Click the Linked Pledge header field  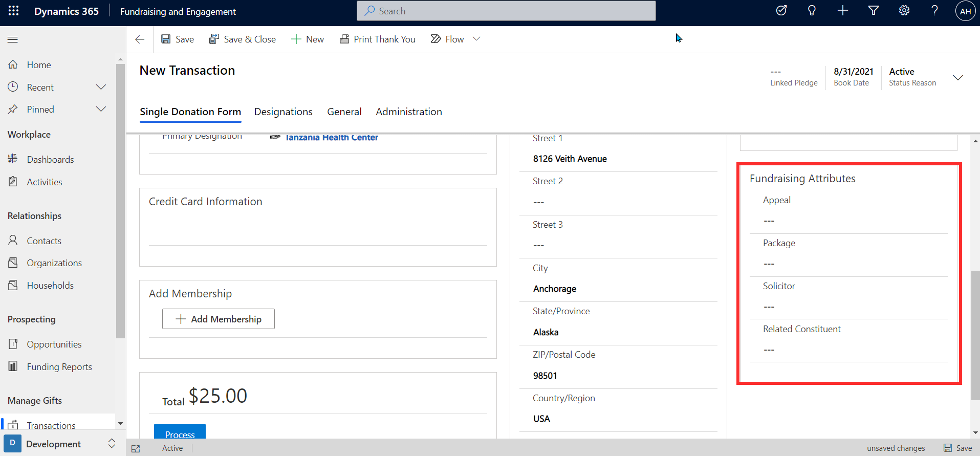click(794, 77)
